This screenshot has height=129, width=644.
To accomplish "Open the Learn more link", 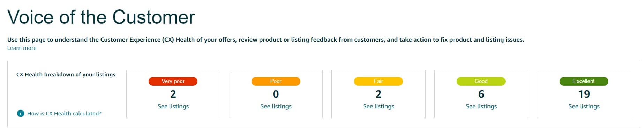I will coord(22,48).
